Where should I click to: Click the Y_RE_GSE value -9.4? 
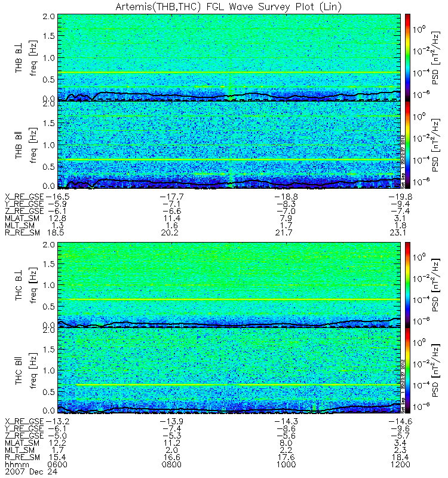click(400, 204)
